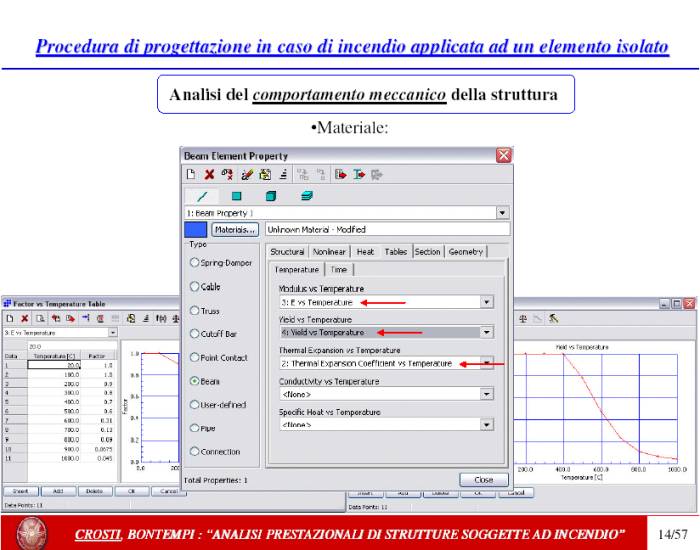
Task: Select the Pipe type radio button
Action: pyautogui.click(x=196, y=427)
